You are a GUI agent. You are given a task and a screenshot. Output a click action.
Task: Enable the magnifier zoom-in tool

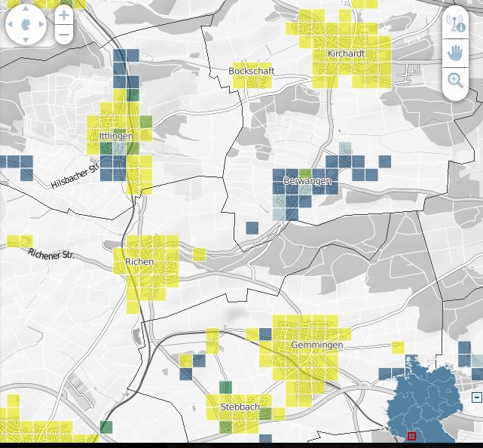point(455,80)
